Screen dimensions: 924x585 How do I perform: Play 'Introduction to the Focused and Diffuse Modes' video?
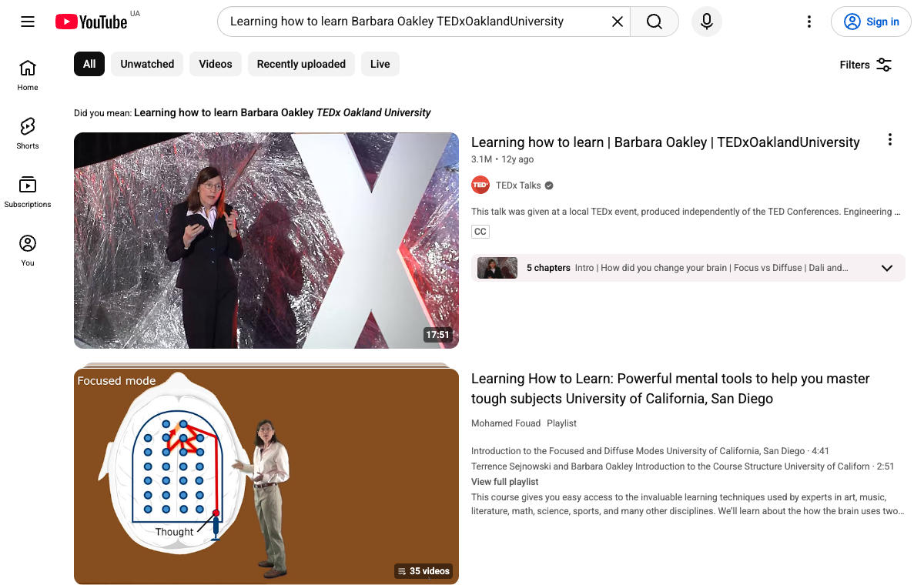650,451
